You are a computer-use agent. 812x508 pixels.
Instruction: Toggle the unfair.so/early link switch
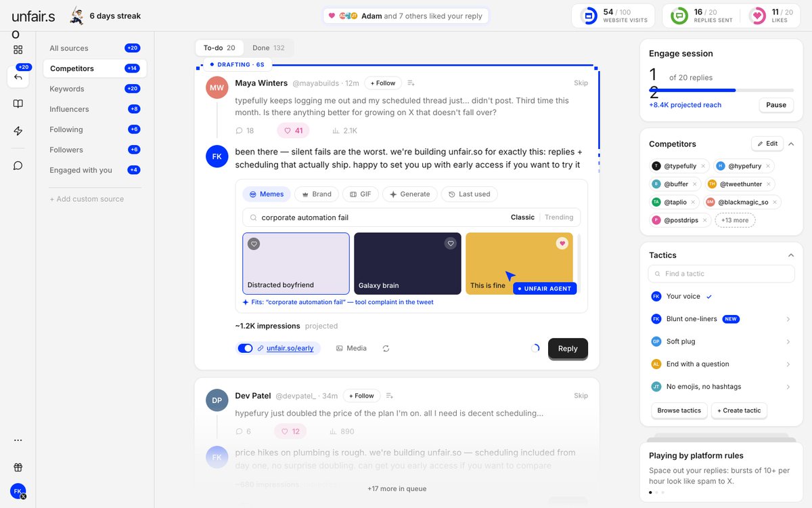pos(245,348)
